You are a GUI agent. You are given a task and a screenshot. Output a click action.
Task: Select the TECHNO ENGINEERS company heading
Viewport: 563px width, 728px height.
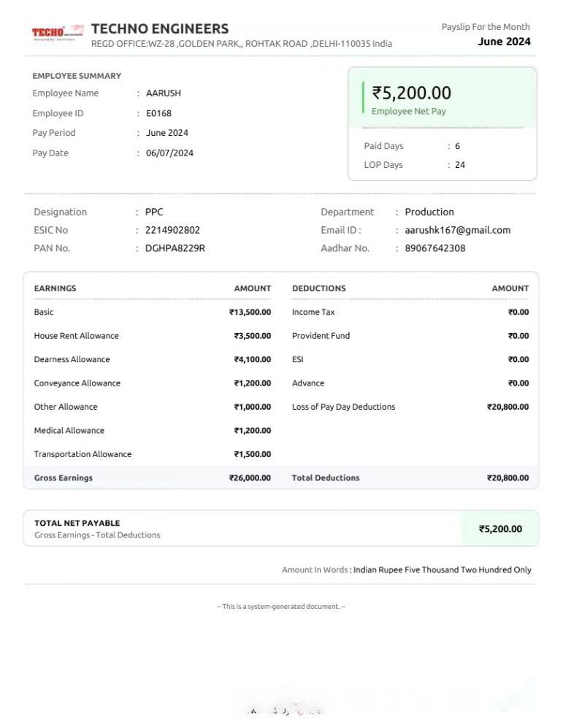[160, 28]
